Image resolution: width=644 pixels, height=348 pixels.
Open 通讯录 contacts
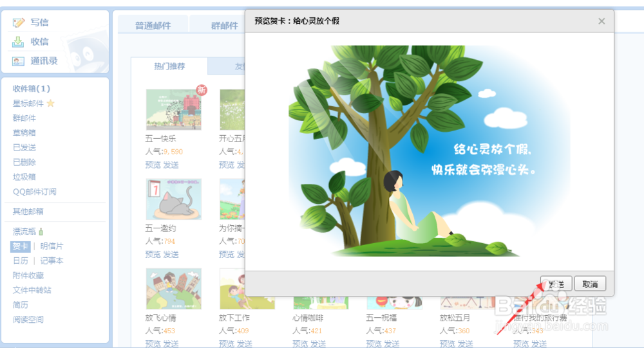point(44,61)
